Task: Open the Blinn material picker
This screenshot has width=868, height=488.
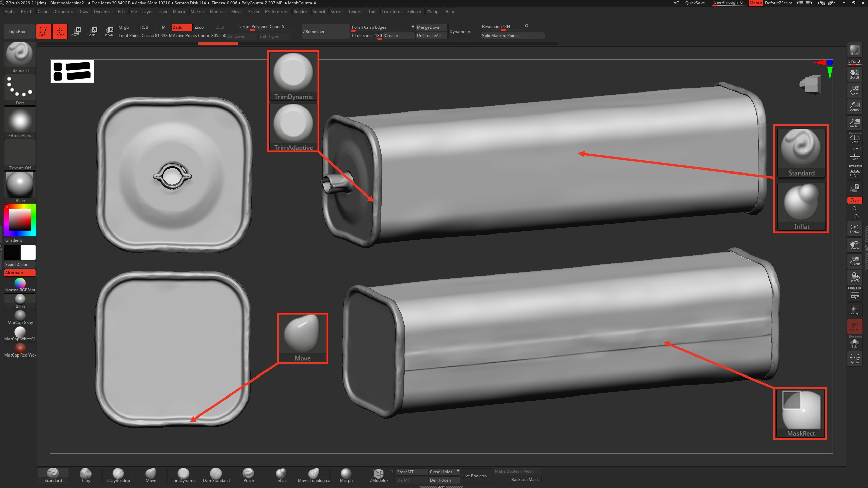Action: tap(20, 187)
